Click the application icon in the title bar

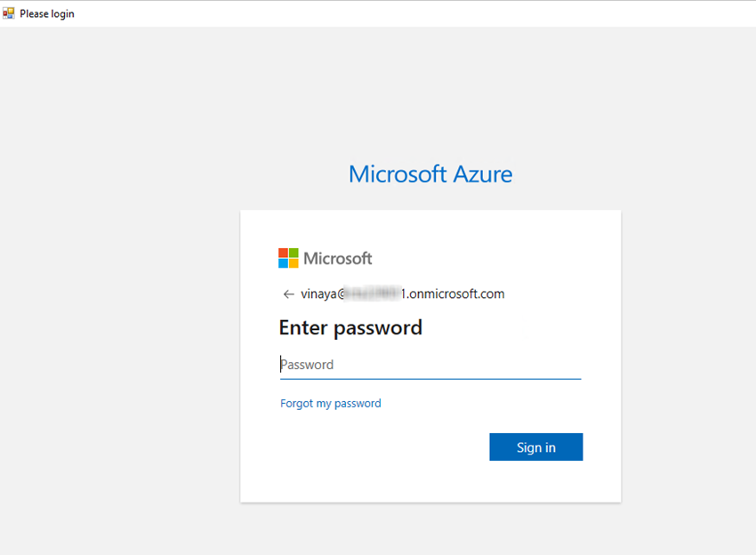(x=9, y=12)
